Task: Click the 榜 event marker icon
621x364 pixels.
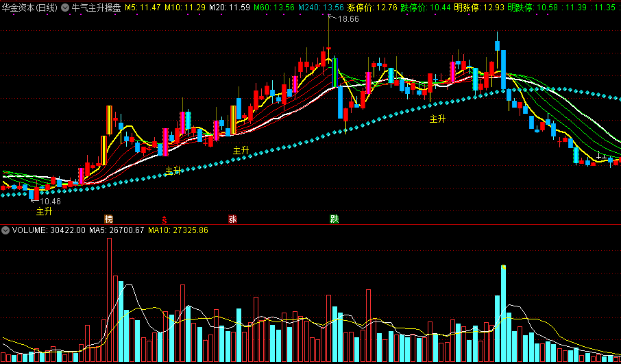Action: coord(109,219)
